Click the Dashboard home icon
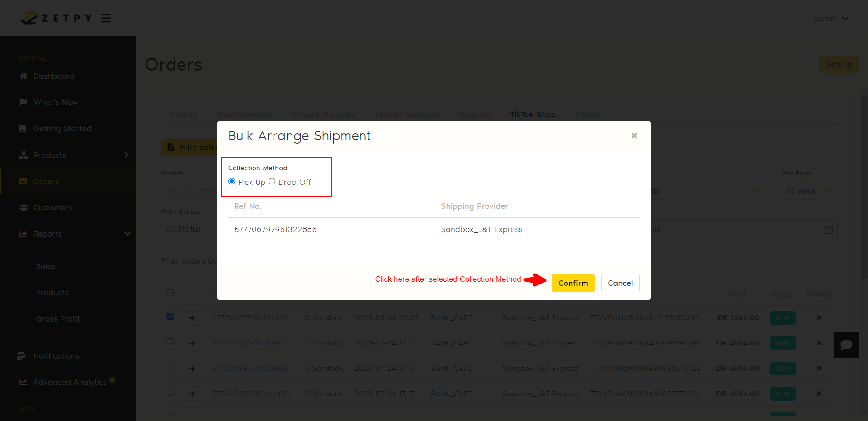Viewport: 868px width, 421px height. pyautogui.click(x=24, y=76)
